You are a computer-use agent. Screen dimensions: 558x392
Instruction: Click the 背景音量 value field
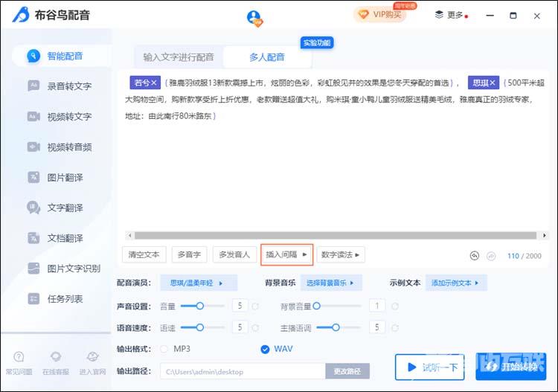377,306
